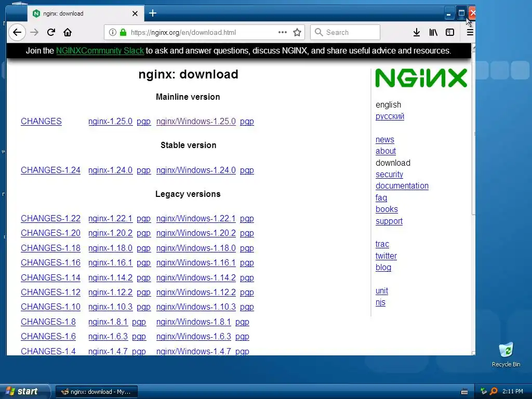
Task: Download nginx-1.10.3 source
Action: 110,307
